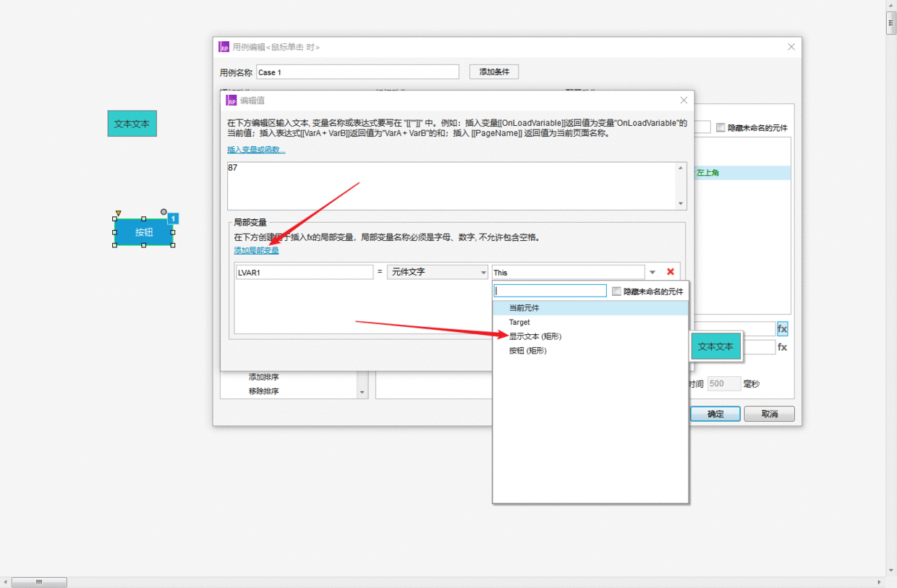Click the highlighted fx button
Viewport: 897px width, 588px height.
click(782, 329)
